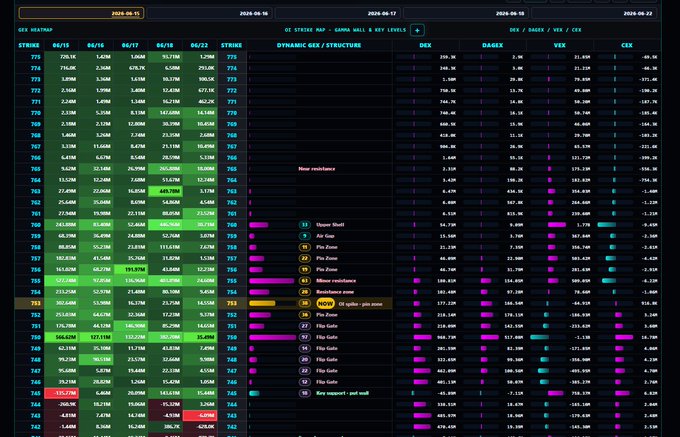Select score badge 13 on the Upper Shelf row
The width and height of the screenshot is (680, 437).
tap(304, 225)
